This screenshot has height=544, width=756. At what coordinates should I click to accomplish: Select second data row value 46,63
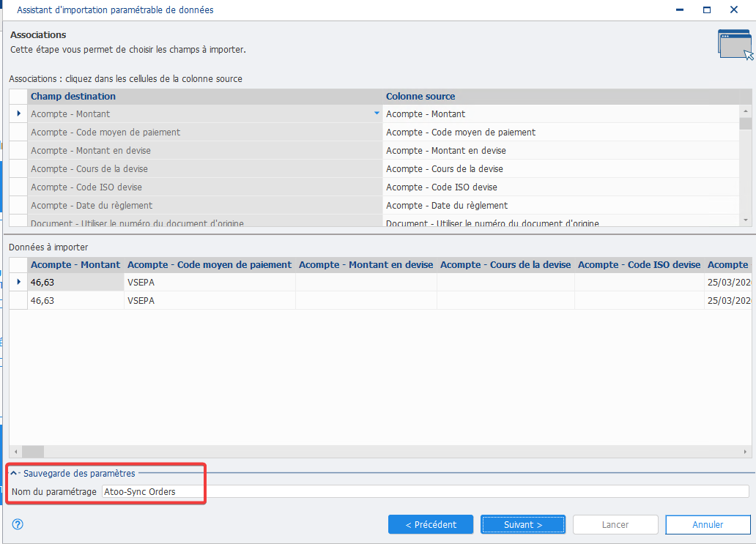(75, 301)
